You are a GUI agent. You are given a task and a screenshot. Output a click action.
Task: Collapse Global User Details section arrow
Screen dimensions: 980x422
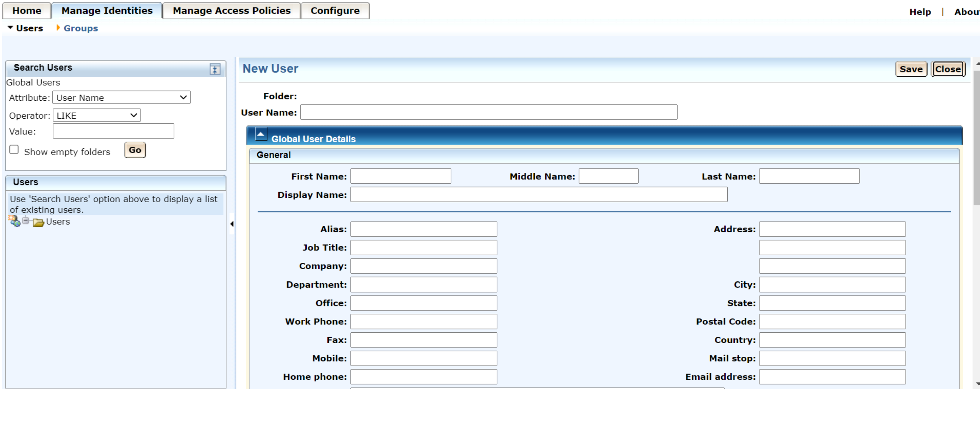[x=261, y=134]
